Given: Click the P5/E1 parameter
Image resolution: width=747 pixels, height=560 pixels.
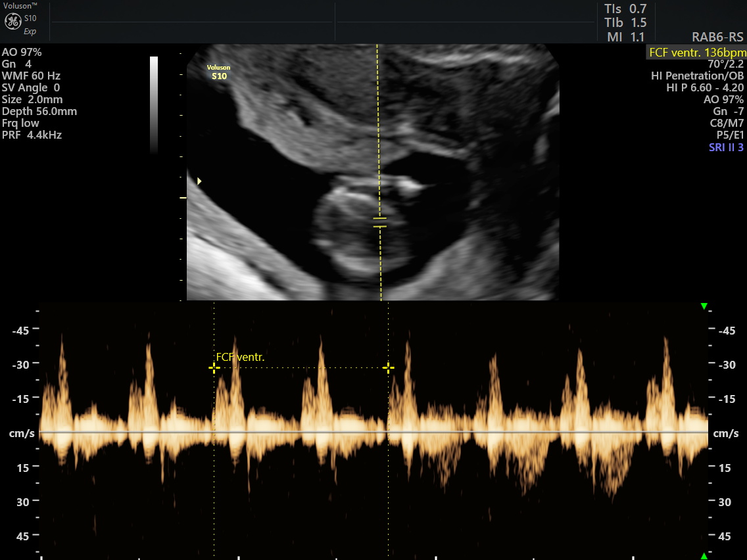Looking at the screenshot, I should [730, 135].
